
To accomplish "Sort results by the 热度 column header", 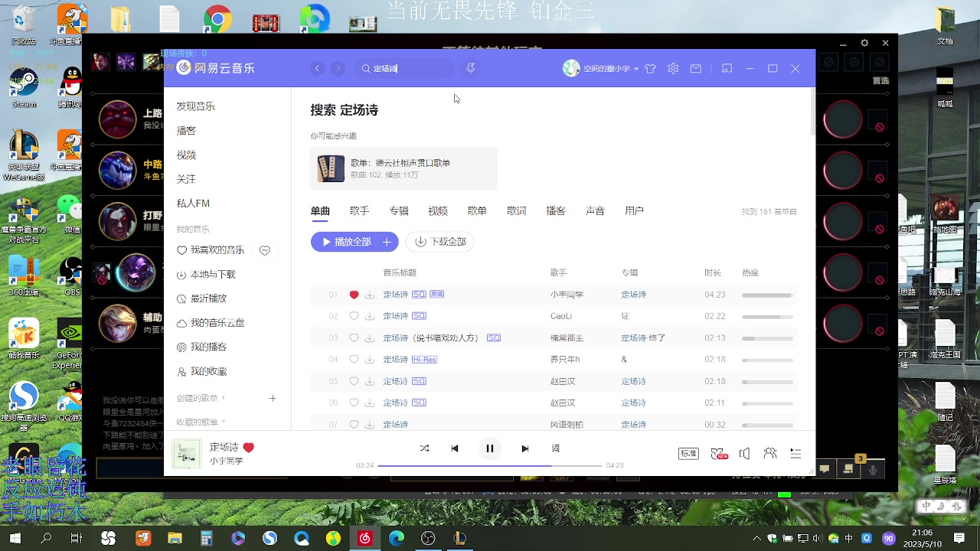I will click(750, 273).
